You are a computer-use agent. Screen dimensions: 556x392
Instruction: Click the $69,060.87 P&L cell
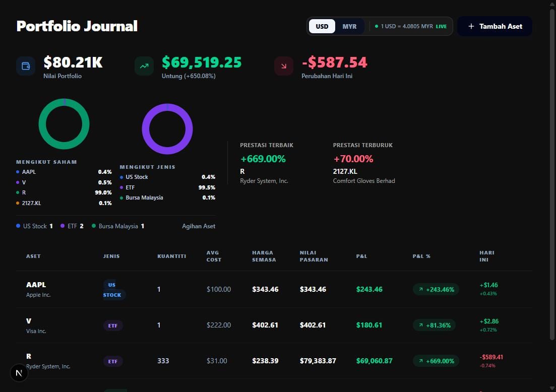click(x=374, y=361)
